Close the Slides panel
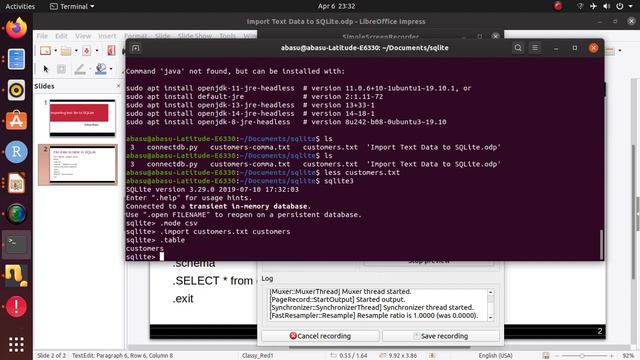The height and width of the screenshot is (360, 640). 119,86
